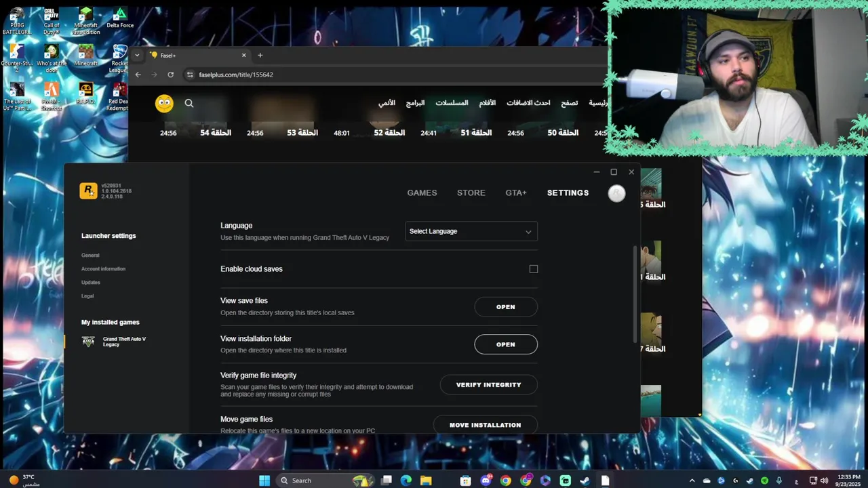Open البرامج menu on Fasel site
Screen dimensions: 868x488
pyautogui.click(x=415, y=103)
